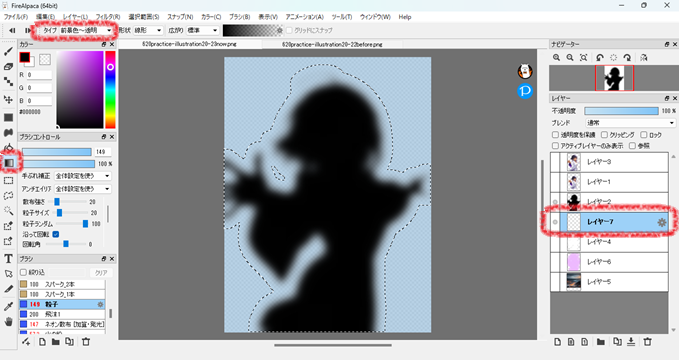Rotate canvas left in Navigator
The width and height of the screenshot is (679, 360).
pyautogui.click(x=600, y=58)
